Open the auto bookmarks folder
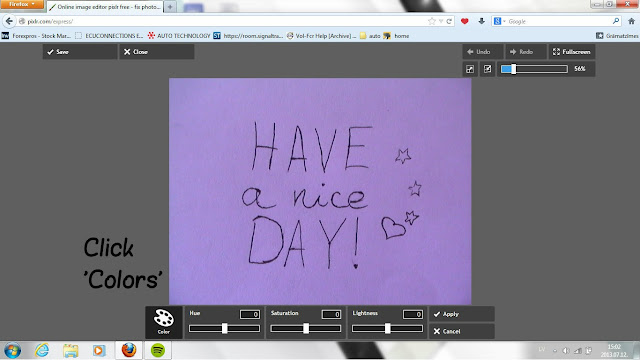 [x=370, y=36]
